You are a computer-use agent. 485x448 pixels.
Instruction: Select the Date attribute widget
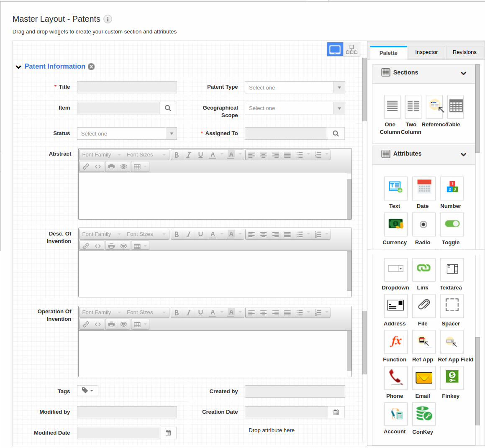[423, 188]
